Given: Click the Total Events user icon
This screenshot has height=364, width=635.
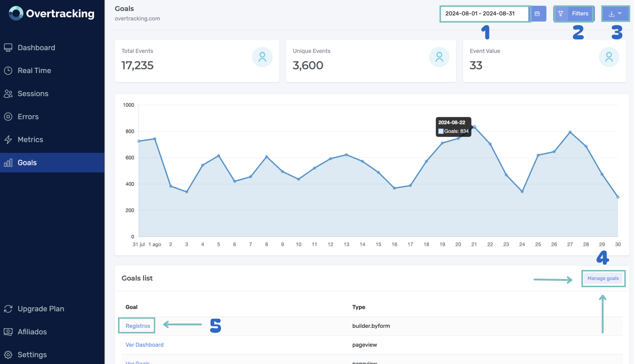Looking at the screenshot, I should tap(263, 57).
